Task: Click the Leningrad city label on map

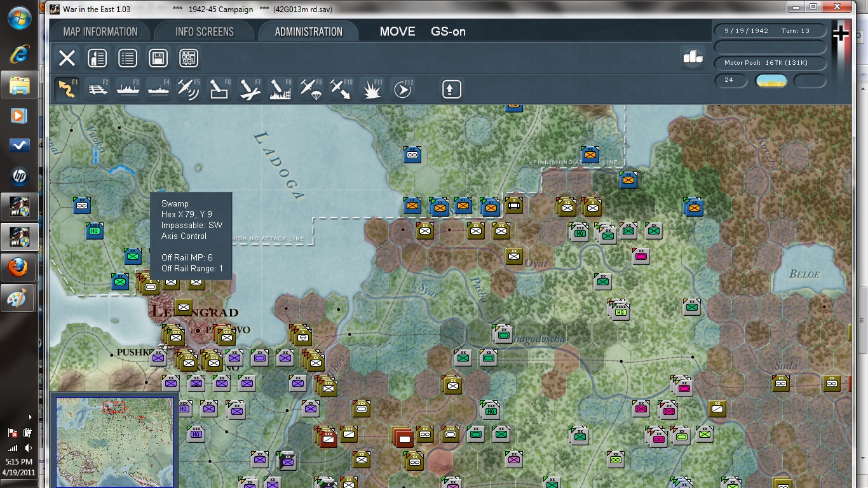Action: click(194, 313)
